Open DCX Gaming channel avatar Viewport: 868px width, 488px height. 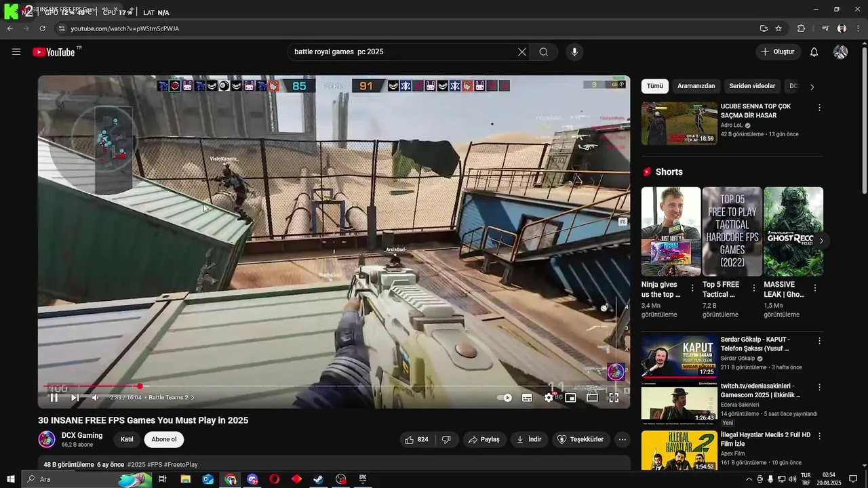pos(47,439)
